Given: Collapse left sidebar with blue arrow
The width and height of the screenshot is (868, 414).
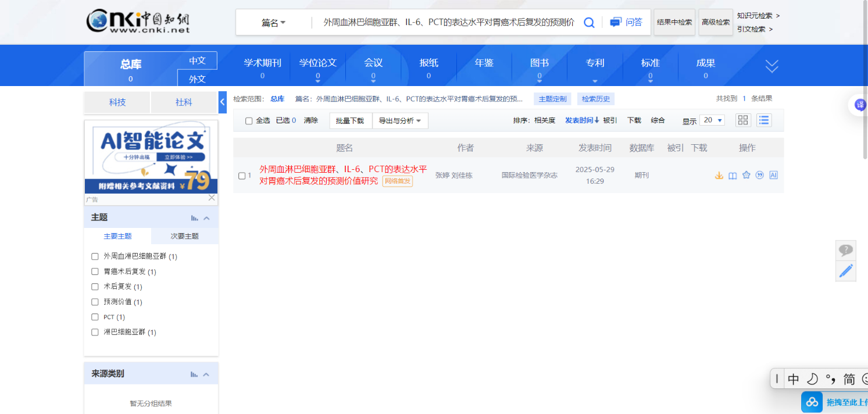Looking at the screenshot, I should [222, 102].
